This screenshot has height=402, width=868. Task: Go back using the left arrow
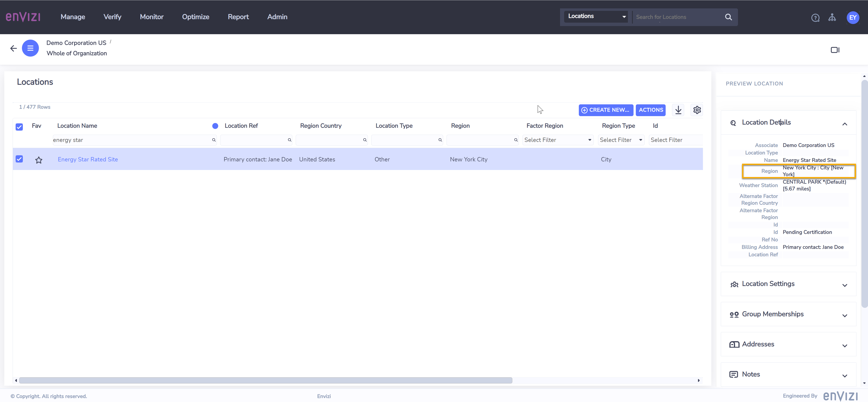pos(14,48)
